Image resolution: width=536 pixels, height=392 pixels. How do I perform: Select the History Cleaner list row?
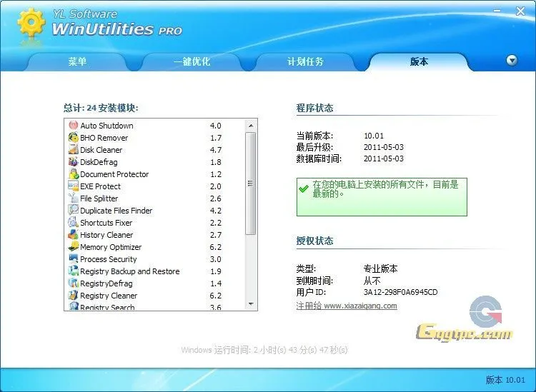click(155, 235)
